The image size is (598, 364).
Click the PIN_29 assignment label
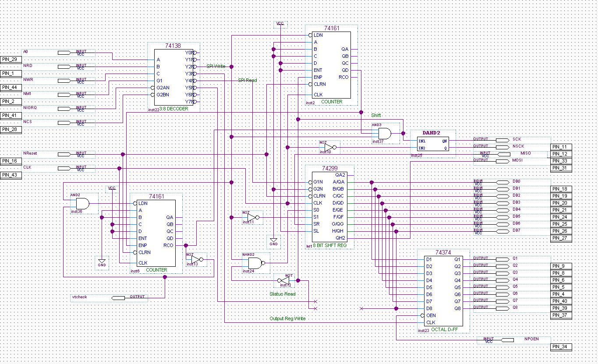point(11,59)
